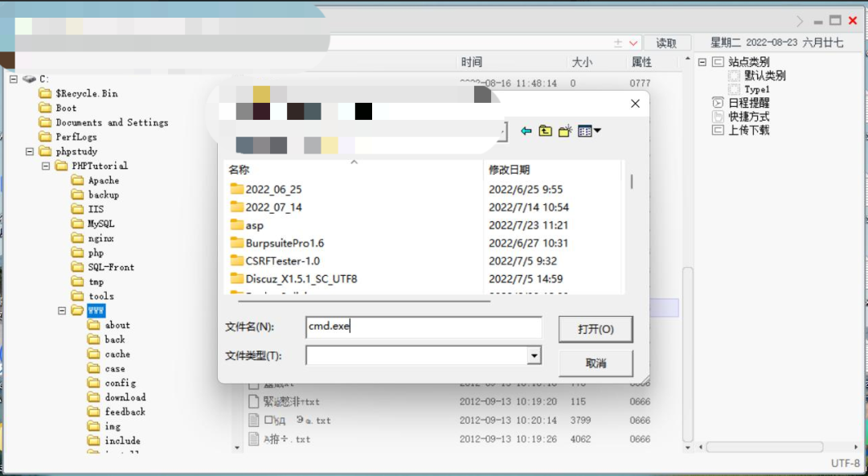This screenshot has height=476, width=868.
Task: Open the view menu icon in dialog
Action: pyautogui.click(x=589, y=131)
